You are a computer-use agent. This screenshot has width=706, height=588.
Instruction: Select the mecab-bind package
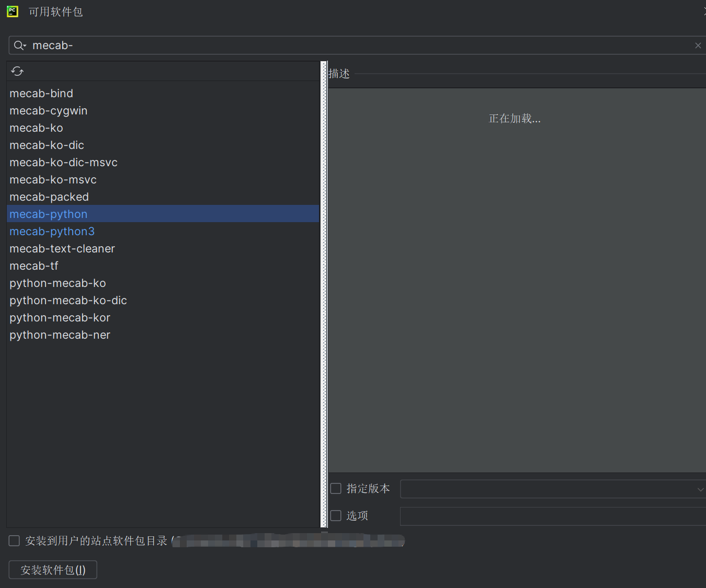[41, 93]
